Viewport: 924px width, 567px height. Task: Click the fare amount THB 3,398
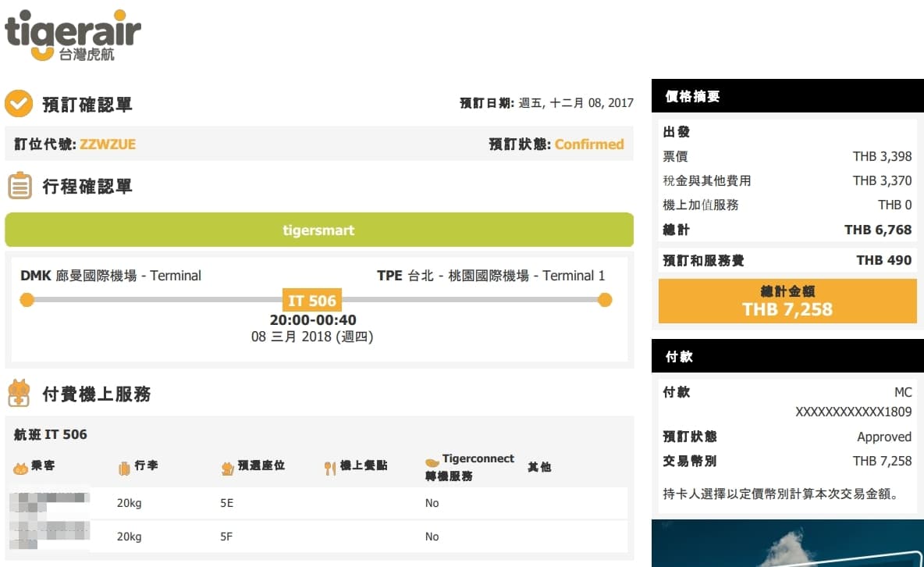coord(882,156)
